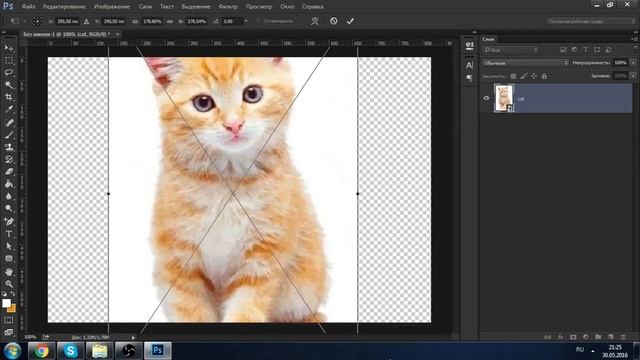Filter layers by pixel layers
The height and width of the screenshot is (360, 640).
coord(563,50)
